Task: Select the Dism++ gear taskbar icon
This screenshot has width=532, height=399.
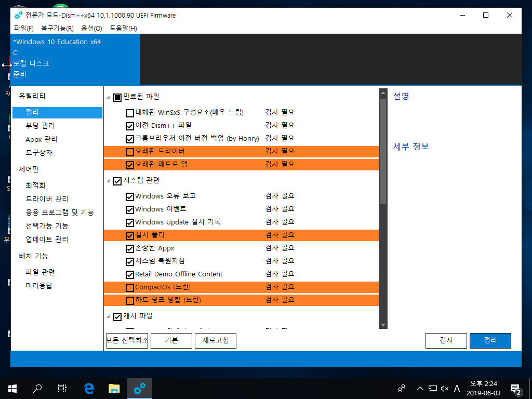Action: click(x=139, y=389)
